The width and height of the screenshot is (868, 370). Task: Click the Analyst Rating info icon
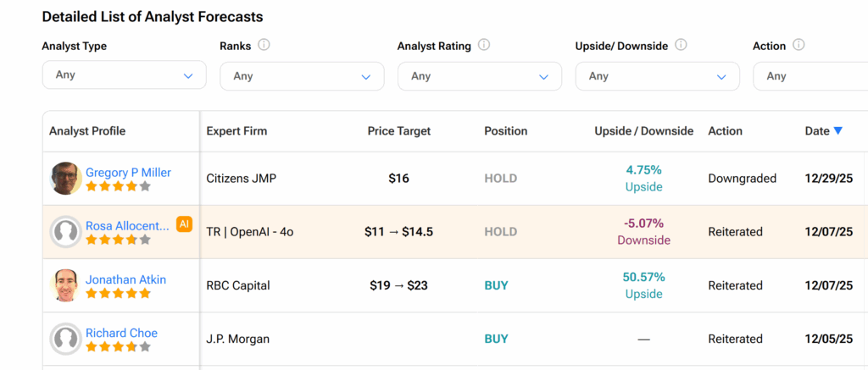(x=484, y=46)
